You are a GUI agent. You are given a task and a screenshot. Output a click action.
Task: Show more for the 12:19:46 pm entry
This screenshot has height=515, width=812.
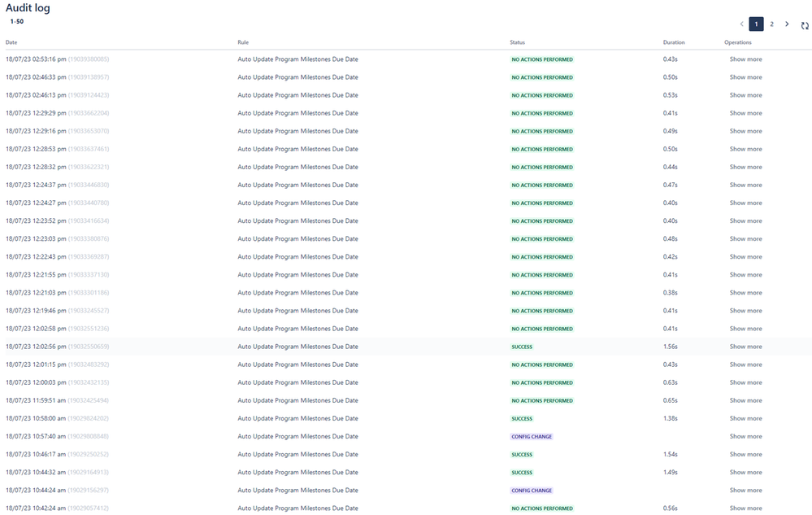[x=745, y=311]
